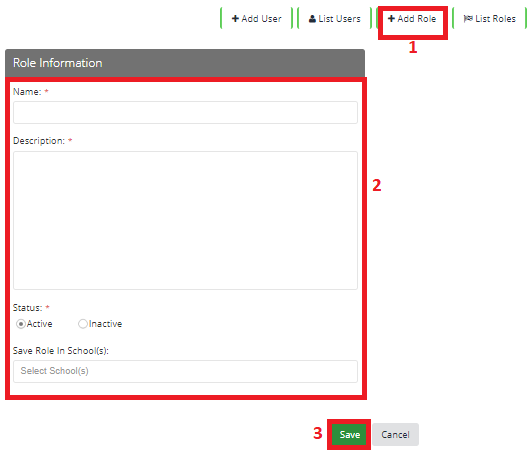Click the person icon beside List Users
Screen dimensions: 531x451
312,19
